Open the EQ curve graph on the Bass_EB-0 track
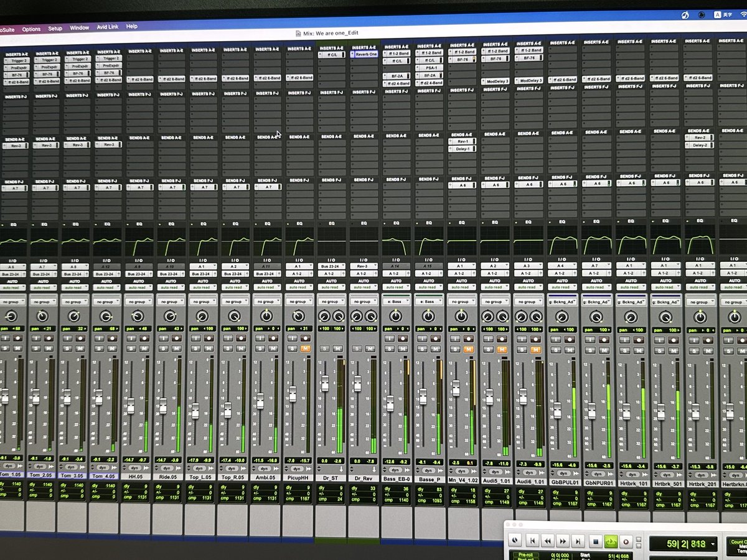This screenshot has height=560, width=747. click(x=396, y=242)
